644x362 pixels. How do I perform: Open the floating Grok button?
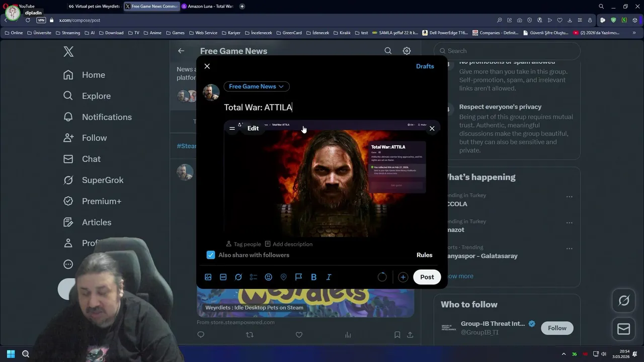click(624, 301)
